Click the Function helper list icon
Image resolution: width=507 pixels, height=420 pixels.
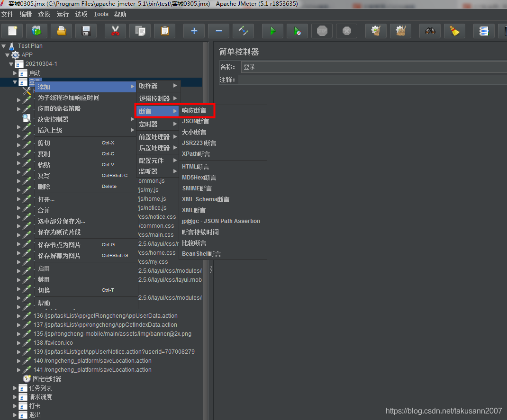coord(484,31)
